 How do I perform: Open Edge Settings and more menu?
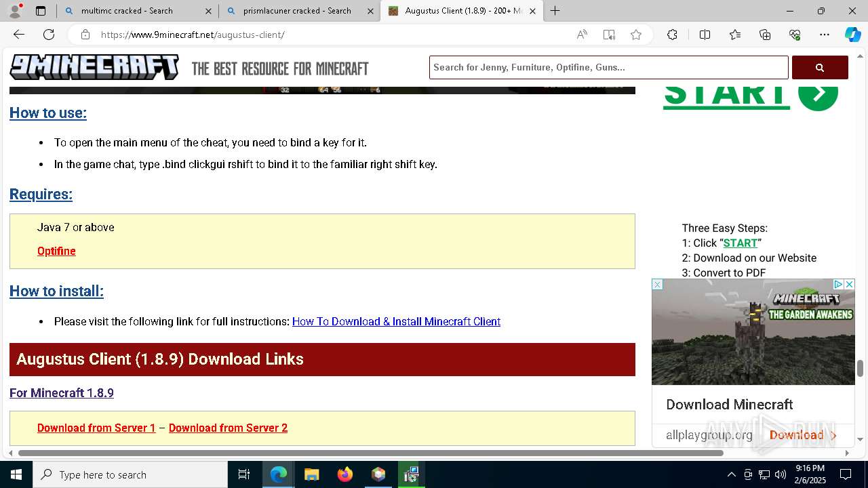[x=825, y=35]
